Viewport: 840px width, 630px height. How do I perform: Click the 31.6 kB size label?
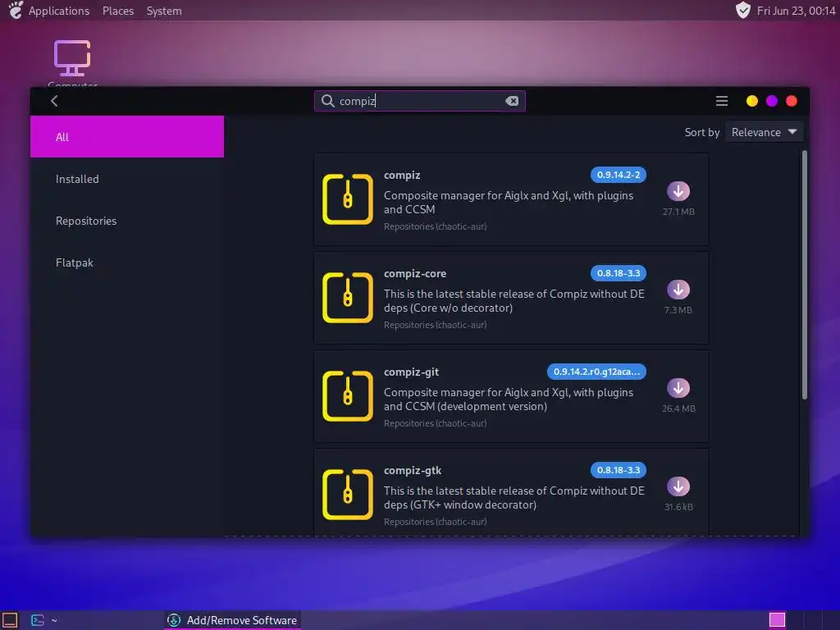click(x=678, y=507)
